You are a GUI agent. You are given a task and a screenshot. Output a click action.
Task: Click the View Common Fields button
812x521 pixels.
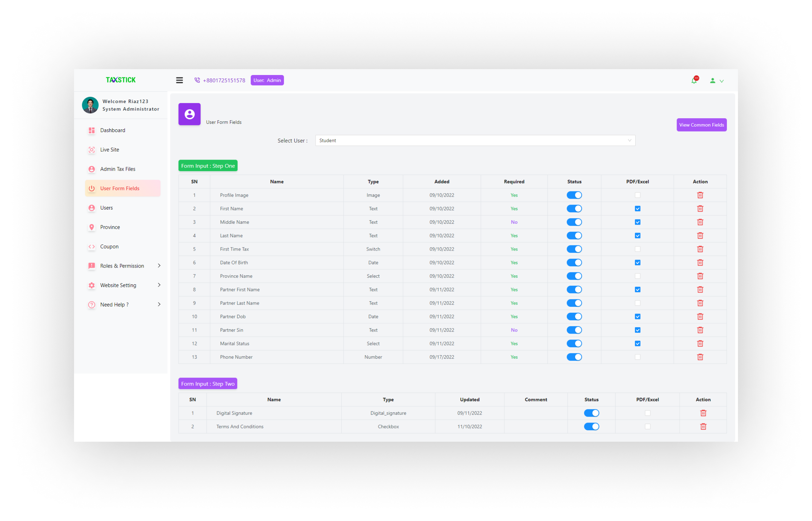pyautogui.click(x=702, y=125)
